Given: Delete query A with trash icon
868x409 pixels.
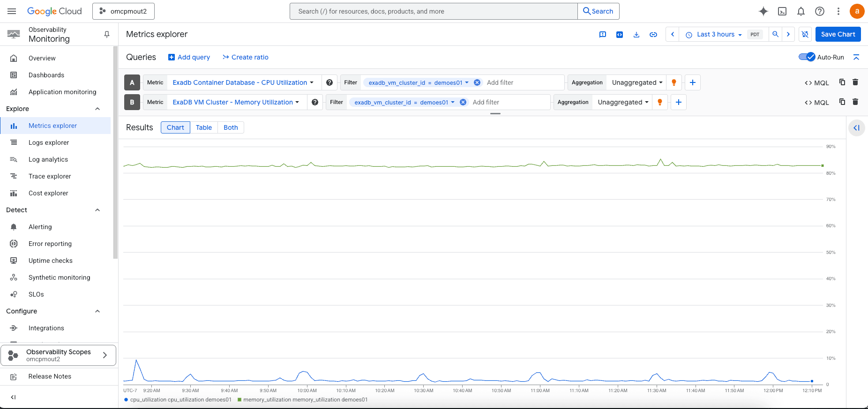Looking at the screenshot, I should [x=855, y=82].
